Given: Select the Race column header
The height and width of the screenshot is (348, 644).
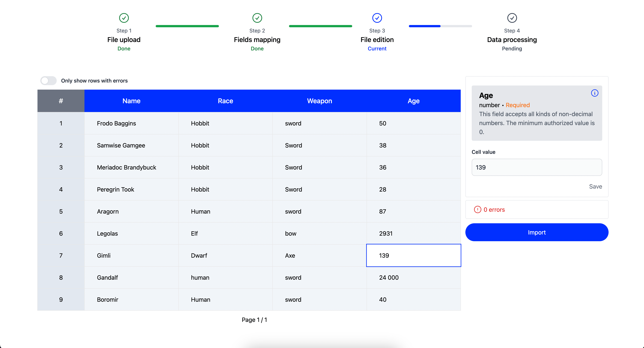Looking at the screenshot, I should pyautogui.click(x=225, y=101).
